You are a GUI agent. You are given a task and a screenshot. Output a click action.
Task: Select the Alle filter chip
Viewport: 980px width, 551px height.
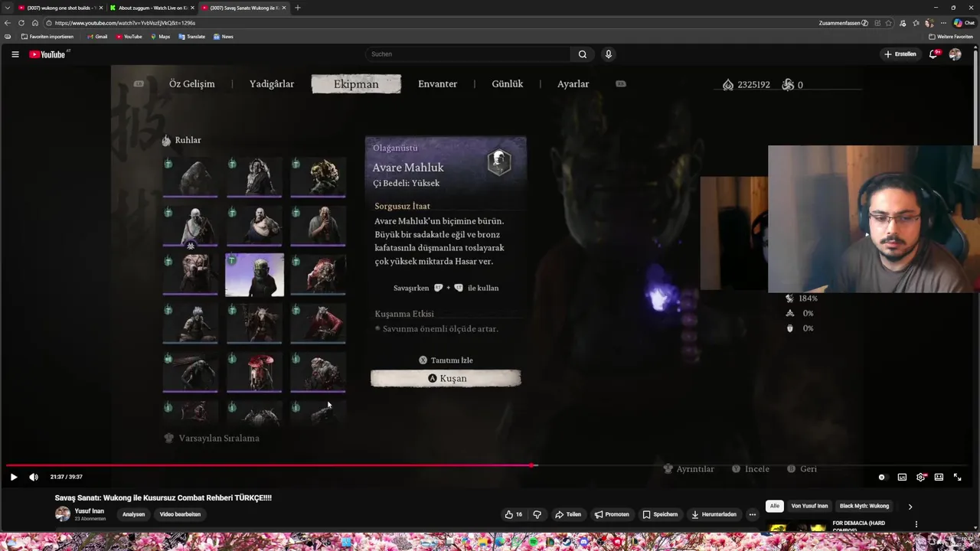pyautogui.click(x=775, y=506)
